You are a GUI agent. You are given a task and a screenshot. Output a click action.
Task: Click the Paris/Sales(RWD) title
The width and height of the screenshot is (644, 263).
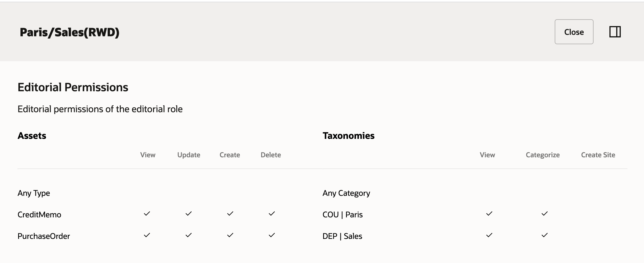[x=69, y=32]
